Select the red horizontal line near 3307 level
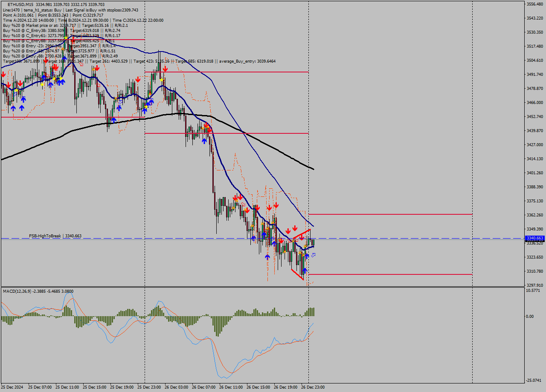This screenshot has height=392, width=546. click(x=390, y=274)
